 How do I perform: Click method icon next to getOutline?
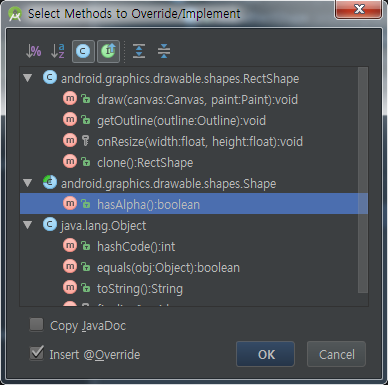70,120
